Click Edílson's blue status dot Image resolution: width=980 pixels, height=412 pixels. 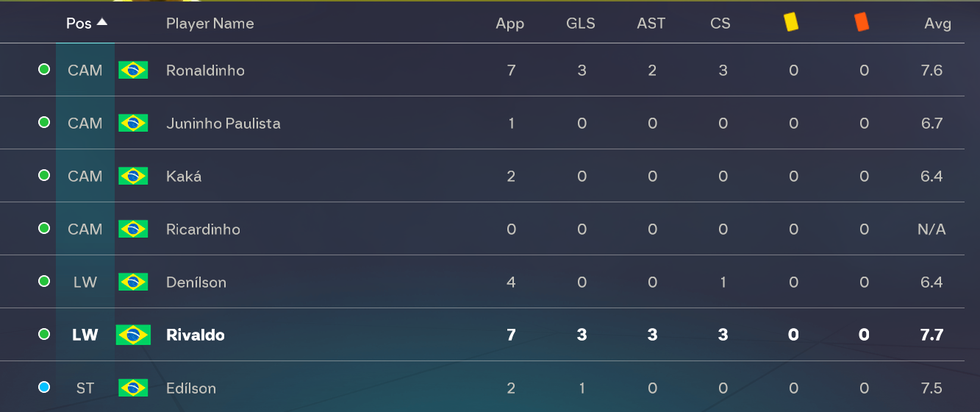click(x=44, y=388)
